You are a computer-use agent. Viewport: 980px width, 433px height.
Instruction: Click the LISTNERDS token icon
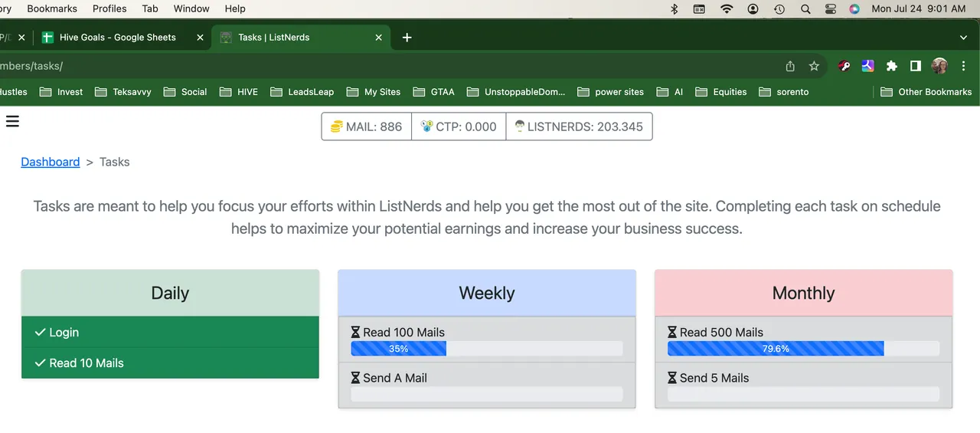pyautogui.click(x=519, y=126)
